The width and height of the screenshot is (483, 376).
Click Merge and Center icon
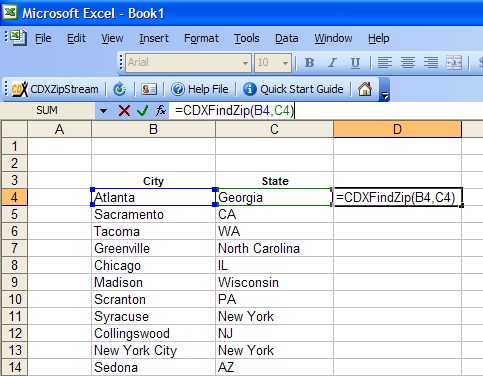click(454, 63)
